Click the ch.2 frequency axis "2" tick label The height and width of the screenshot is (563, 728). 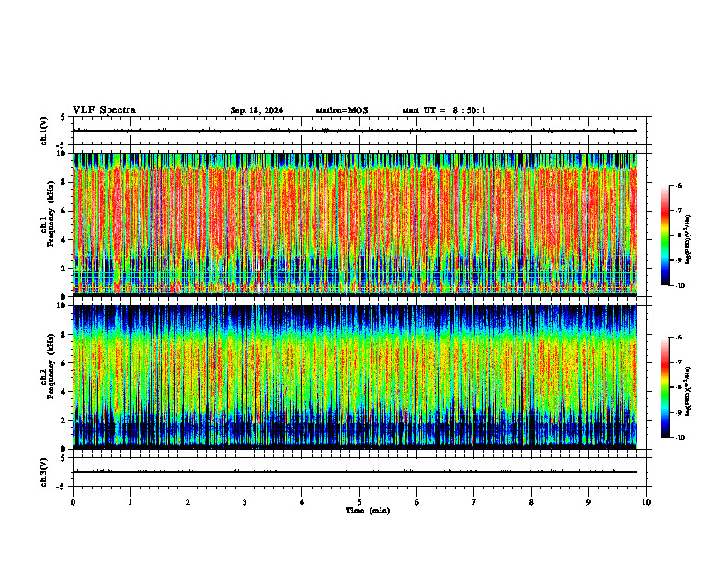point(64,420)
